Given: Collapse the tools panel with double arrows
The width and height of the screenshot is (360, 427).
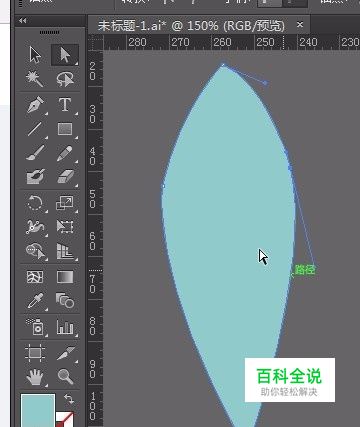Looking at the screenshot, I should [23, 21].
